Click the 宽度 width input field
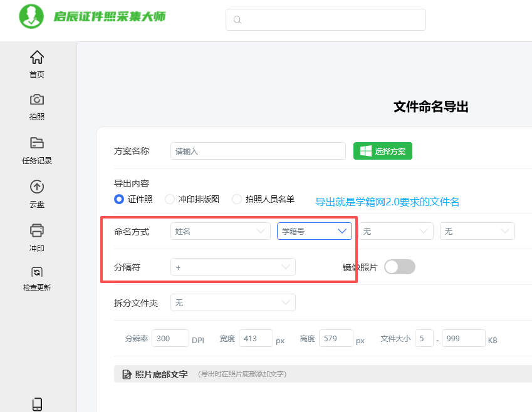The width and height of the screenshot is (532, 412). (256, 338)
